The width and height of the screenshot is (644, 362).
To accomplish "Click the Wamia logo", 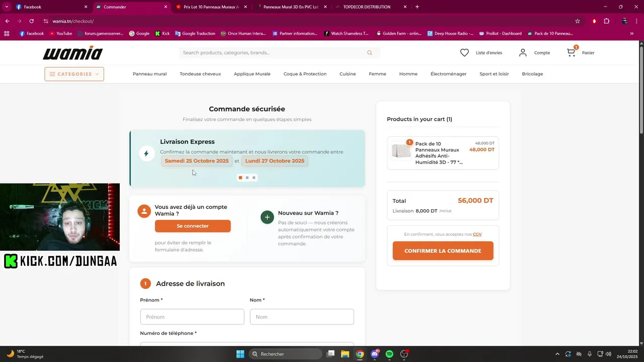I will (73, 53).
